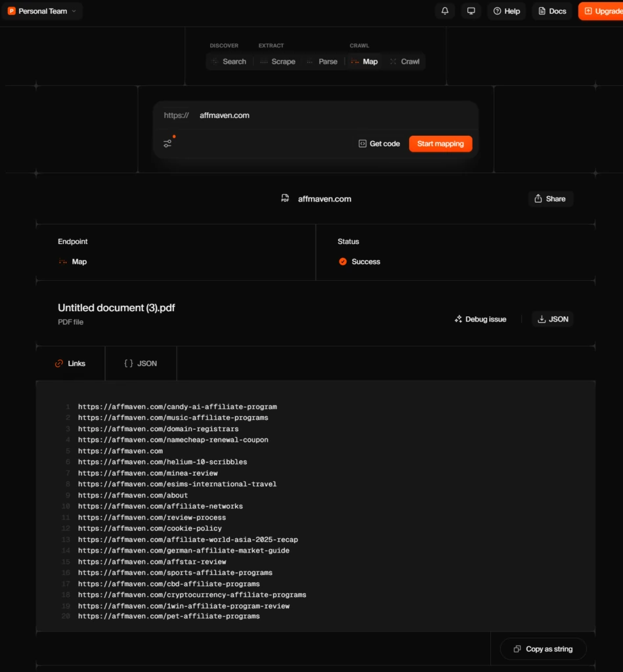Image resolution: width=623 pixels, height=672 pixels.
Task: Click the PDF file icon beside affmaven.com
Action: (285, 198)
